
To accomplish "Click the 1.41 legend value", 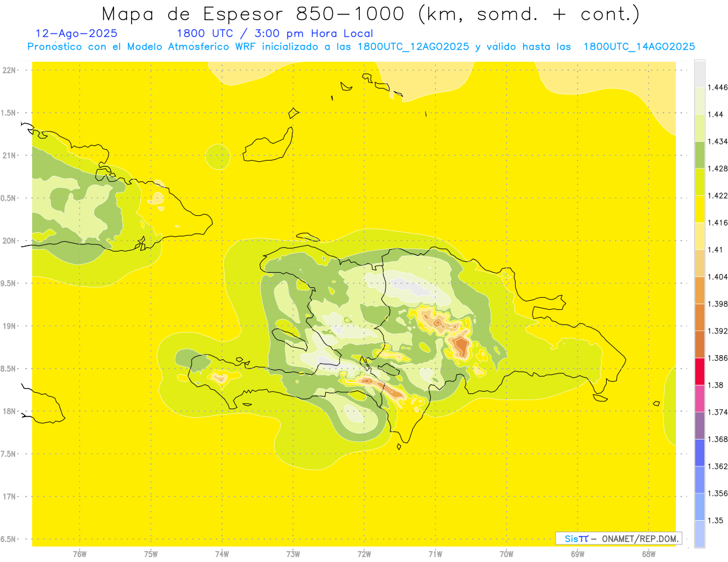I will [716, 250].
